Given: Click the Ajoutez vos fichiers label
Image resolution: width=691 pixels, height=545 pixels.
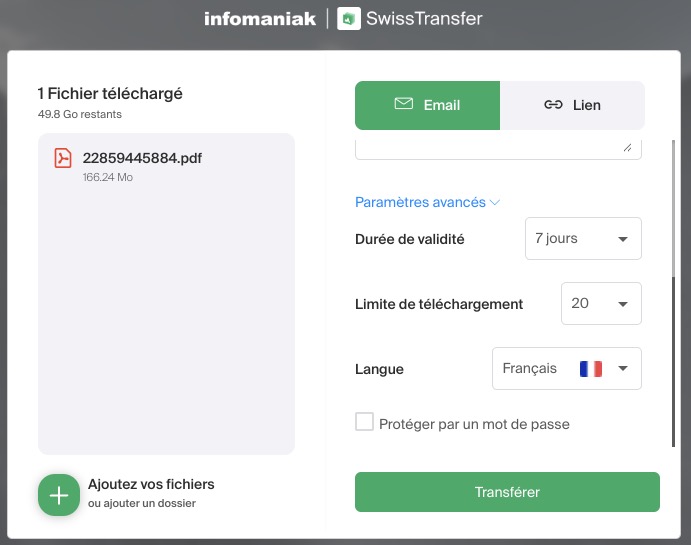Looking at the screenshot, I should (151, 484).
